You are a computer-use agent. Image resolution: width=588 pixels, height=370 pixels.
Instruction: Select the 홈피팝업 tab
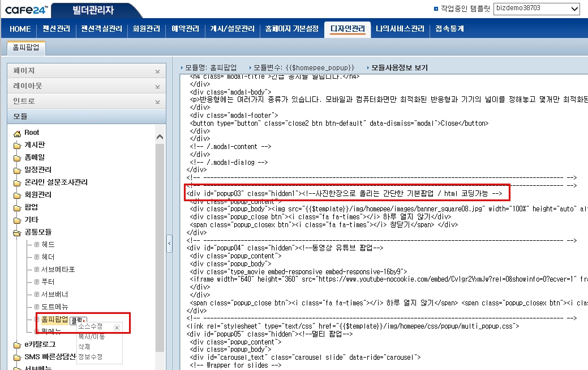[27, 48]
